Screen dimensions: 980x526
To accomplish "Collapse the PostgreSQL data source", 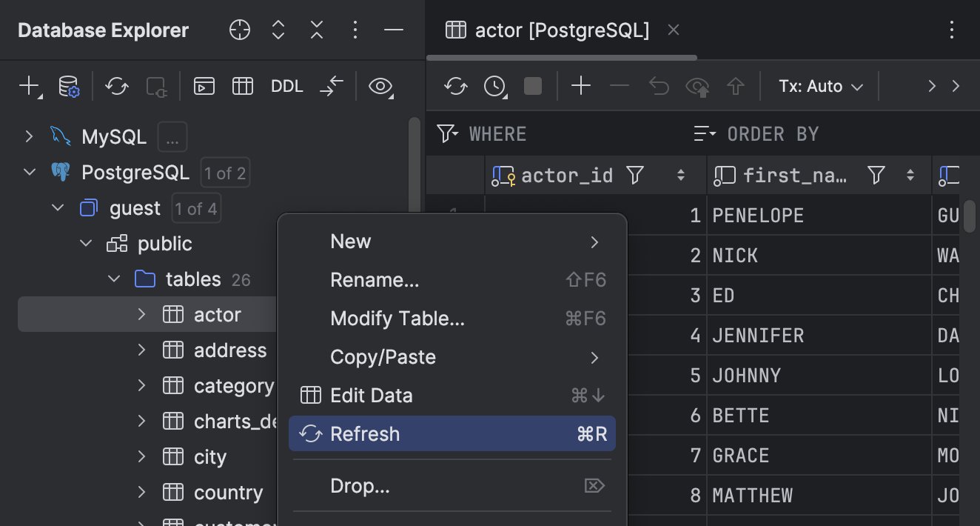I will (x=29, y=172).
